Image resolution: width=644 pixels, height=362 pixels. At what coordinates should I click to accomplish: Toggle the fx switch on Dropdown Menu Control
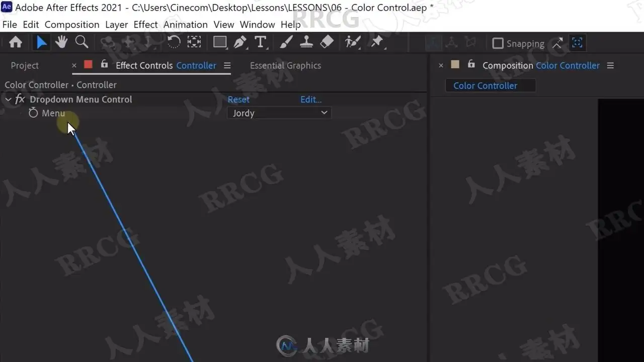point(20,100)
